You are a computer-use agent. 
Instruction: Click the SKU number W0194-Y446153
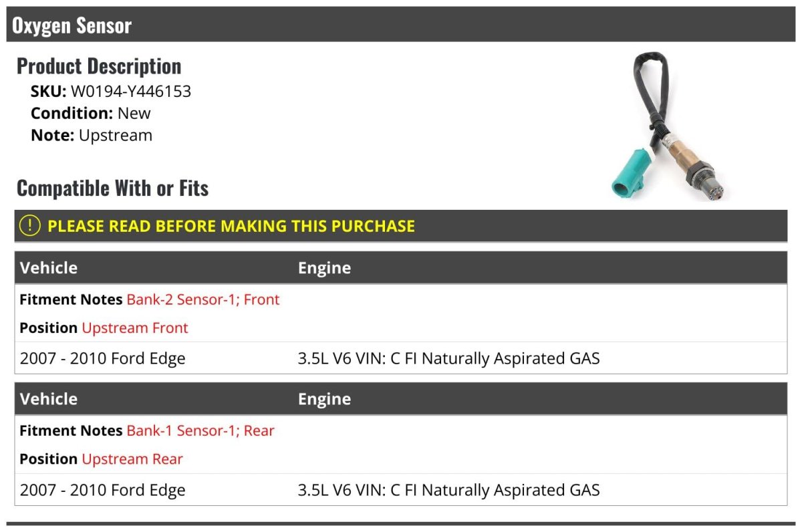(x=131, y=92)
